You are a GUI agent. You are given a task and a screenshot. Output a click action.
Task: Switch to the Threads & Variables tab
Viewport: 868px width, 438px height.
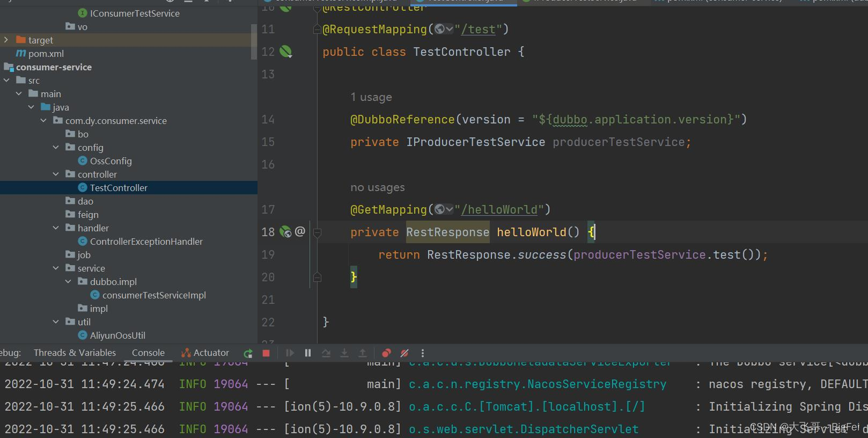tap(75, 353)
